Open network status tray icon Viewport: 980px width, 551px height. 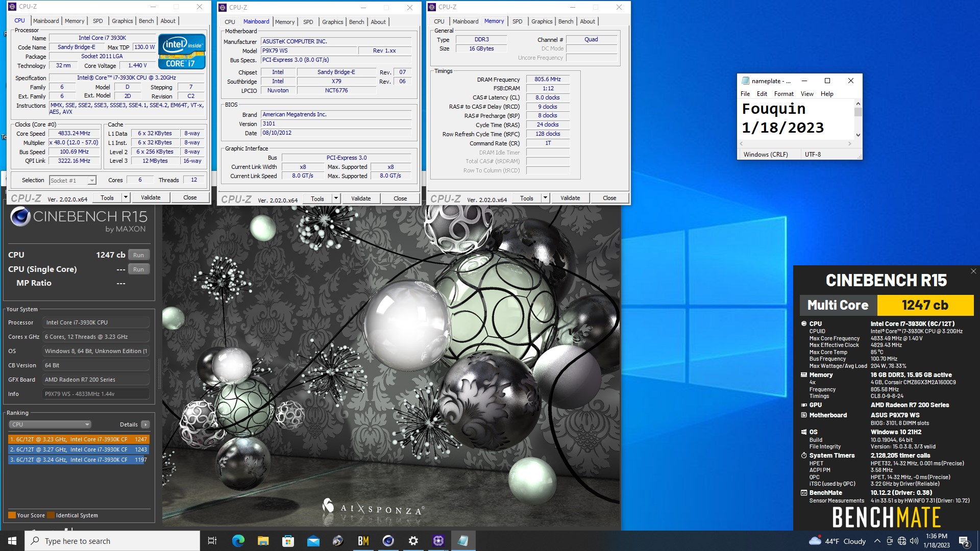(901, 541)
